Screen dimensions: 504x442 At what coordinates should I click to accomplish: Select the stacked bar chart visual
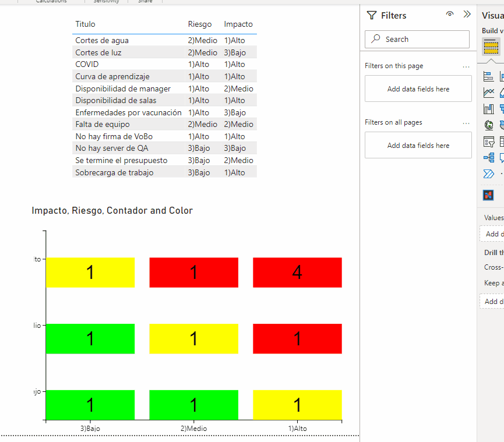[x=488, y=76]
